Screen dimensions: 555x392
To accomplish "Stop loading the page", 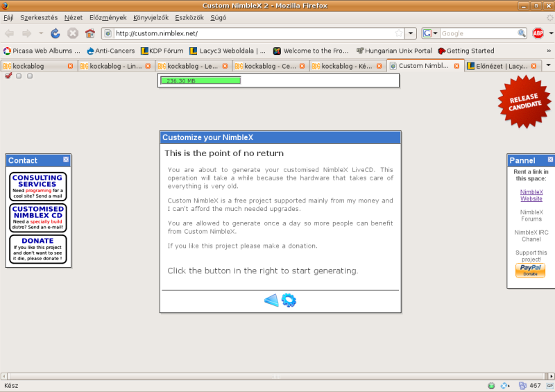I will tap(73, 33).
